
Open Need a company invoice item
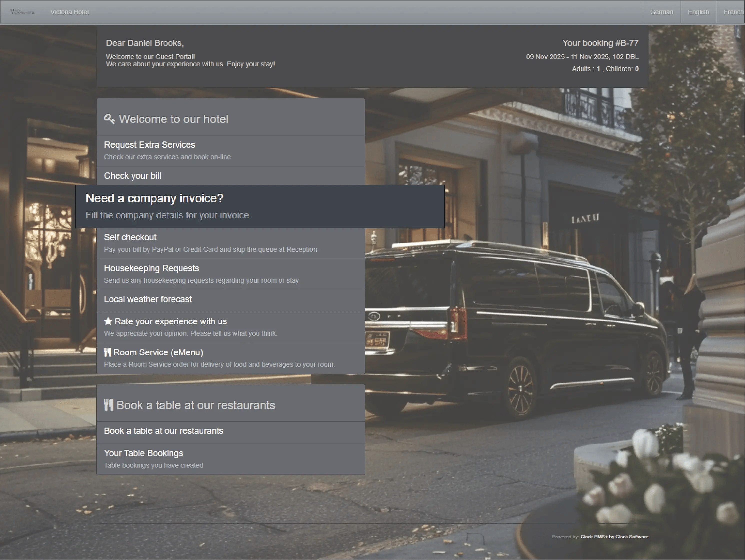tap(154, 198)
